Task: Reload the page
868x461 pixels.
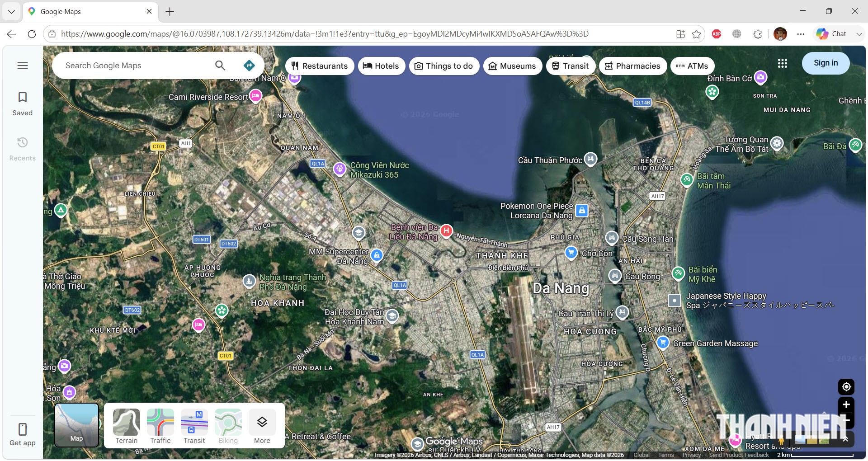Action: tap(32, 34)
